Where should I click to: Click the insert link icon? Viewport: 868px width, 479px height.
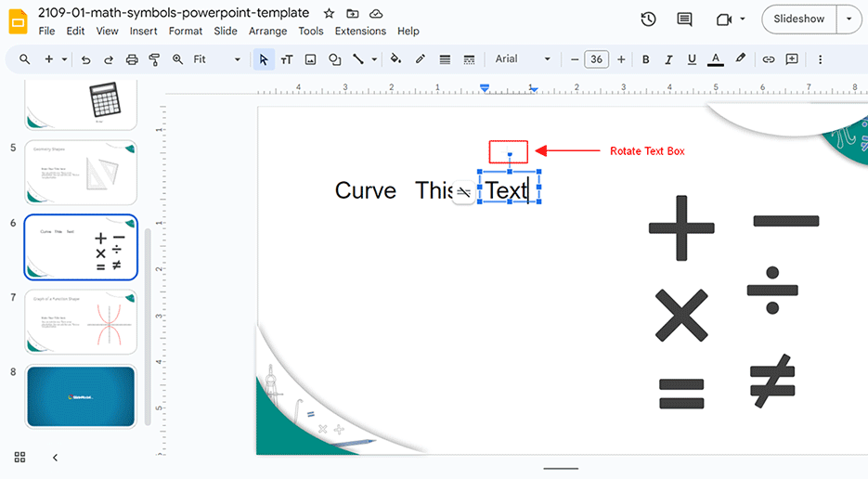click(769, 59)
